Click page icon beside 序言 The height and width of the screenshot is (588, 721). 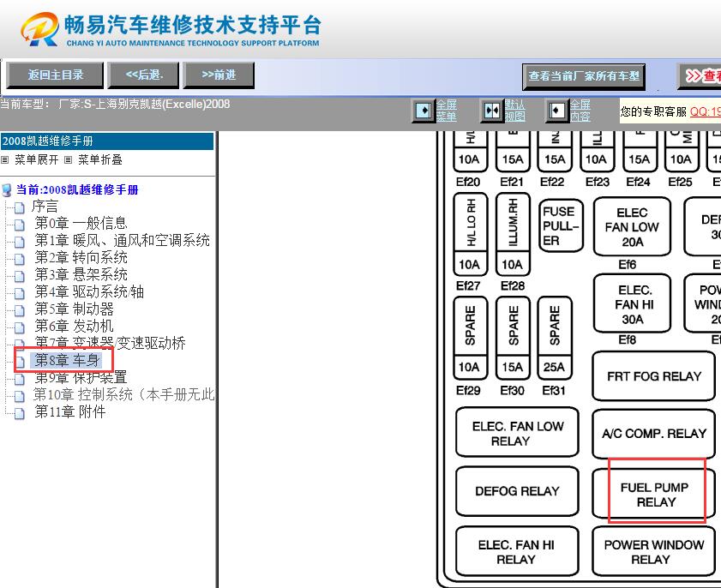point(20,207)
